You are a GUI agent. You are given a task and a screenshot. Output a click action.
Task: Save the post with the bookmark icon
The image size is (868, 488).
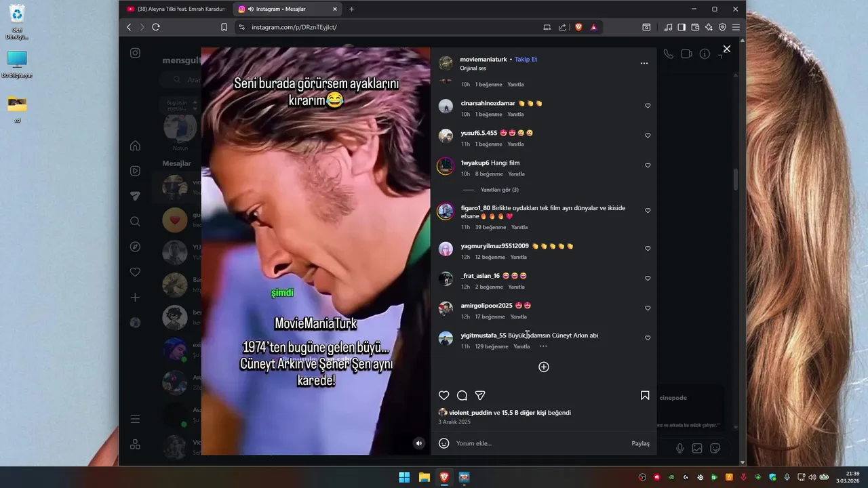pos(645,395)
